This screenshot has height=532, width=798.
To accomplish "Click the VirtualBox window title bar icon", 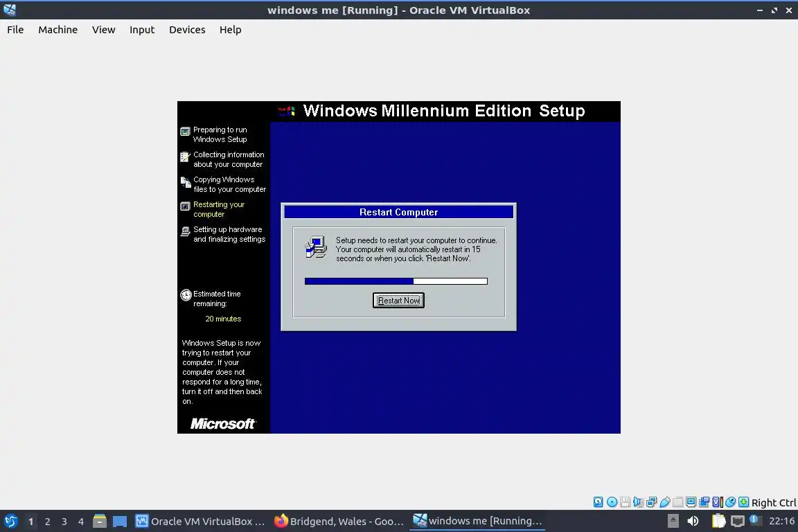I will (x=10, y=10).
